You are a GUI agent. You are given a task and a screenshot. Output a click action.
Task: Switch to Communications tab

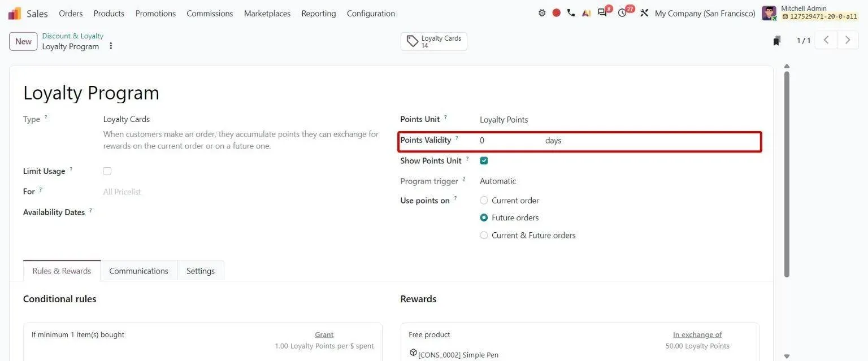coord(139,271)
